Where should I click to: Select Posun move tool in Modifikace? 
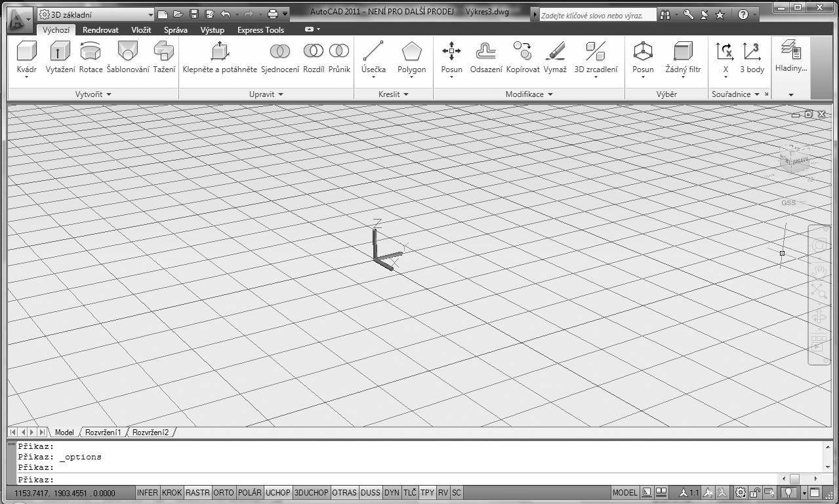(451, 58)
